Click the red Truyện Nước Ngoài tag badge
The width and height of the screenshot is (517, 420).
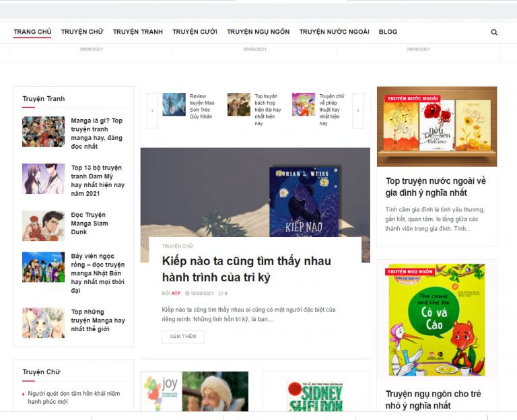pyautogui.click(x=413, y=98)
